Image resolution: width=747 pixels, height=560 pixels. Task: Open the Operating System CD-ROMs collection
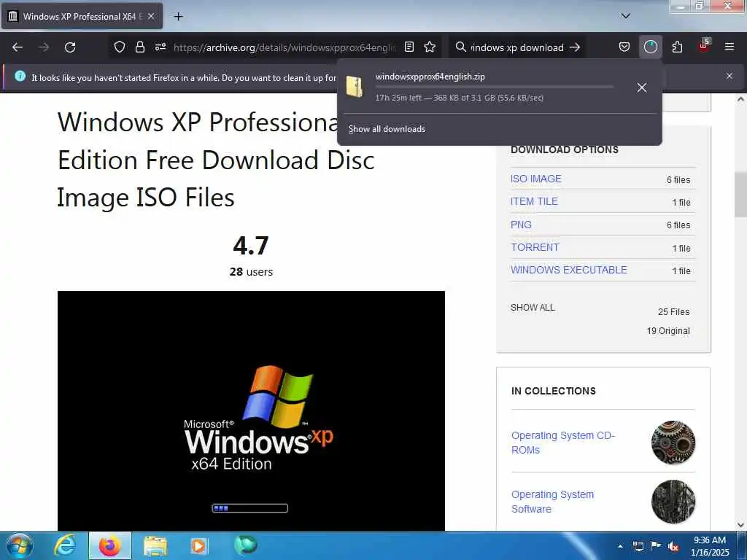coord(563,443)
